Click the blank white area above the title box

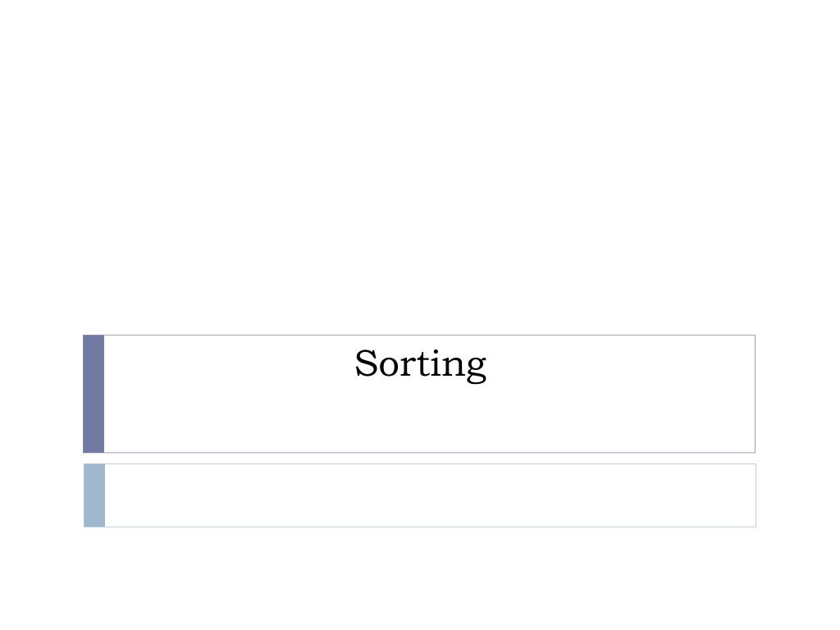[x=420, y=166]
